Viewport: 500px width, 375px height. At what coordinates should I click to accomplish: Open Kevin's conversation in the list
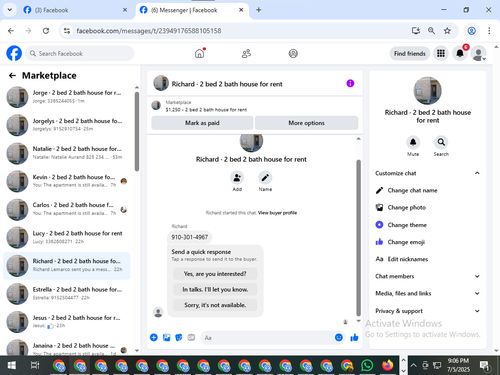67,181
